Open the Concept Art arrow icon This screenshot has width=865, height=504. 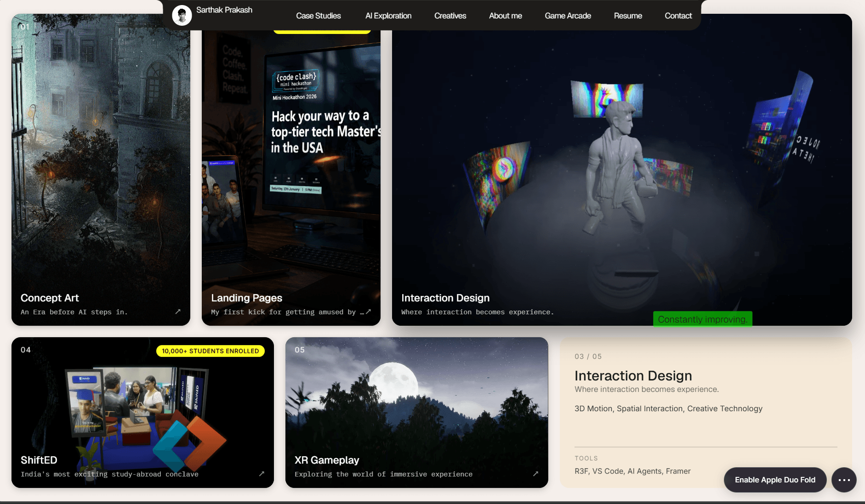[x=178, y=311]
